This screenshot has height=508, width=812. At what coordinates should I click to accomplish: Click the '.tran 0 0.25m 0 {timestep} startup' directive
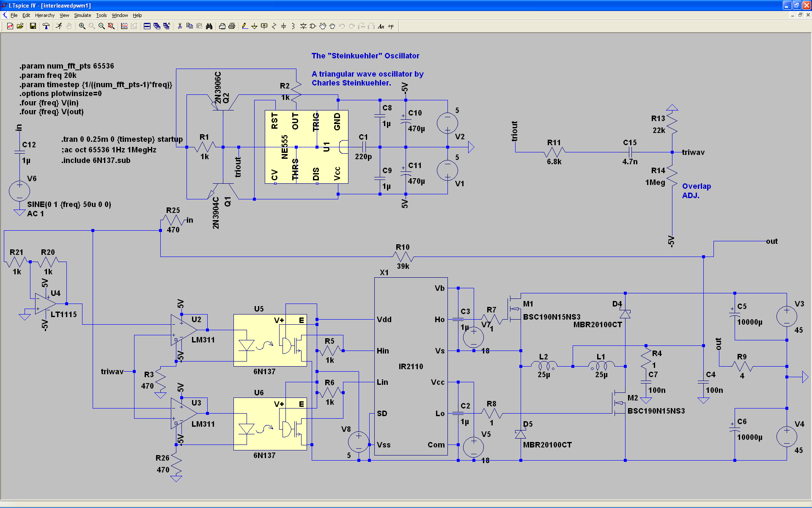coord(122,139)
